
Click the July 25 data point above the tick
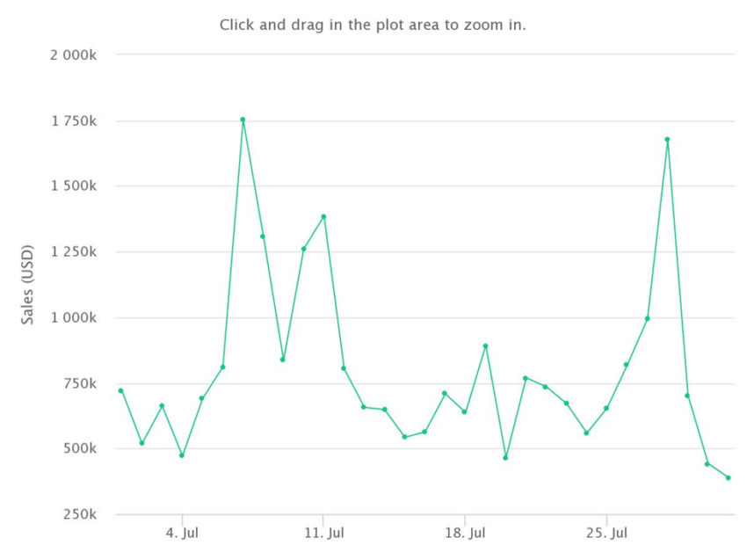(606, 409)
